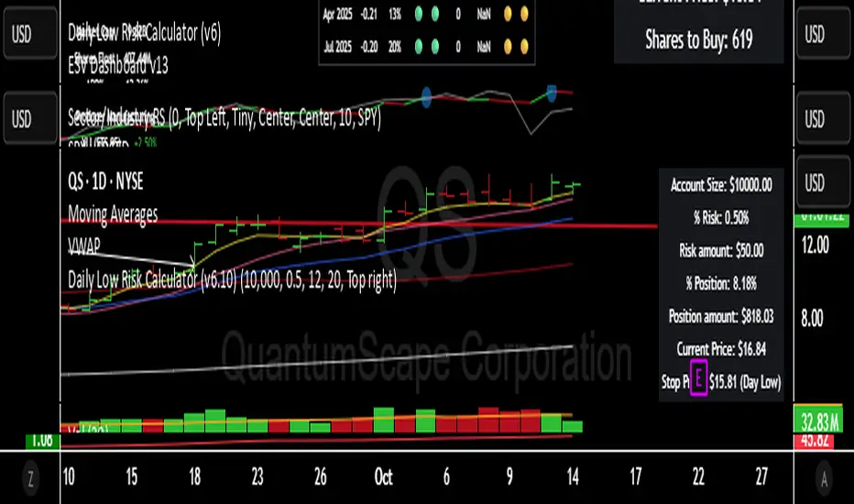The height and width of the screenshot is (504, 854).
Task: Select the Sector/Industry RS indicator legend
Action: click(224, 116)
